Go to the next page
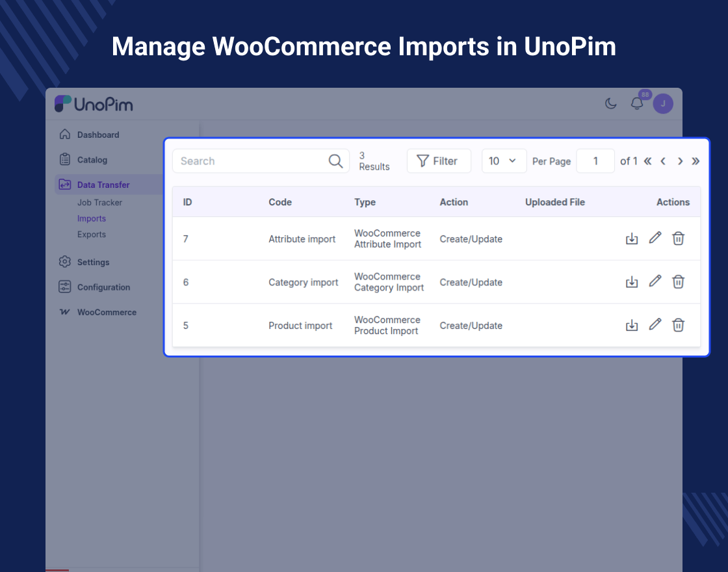 680,161
